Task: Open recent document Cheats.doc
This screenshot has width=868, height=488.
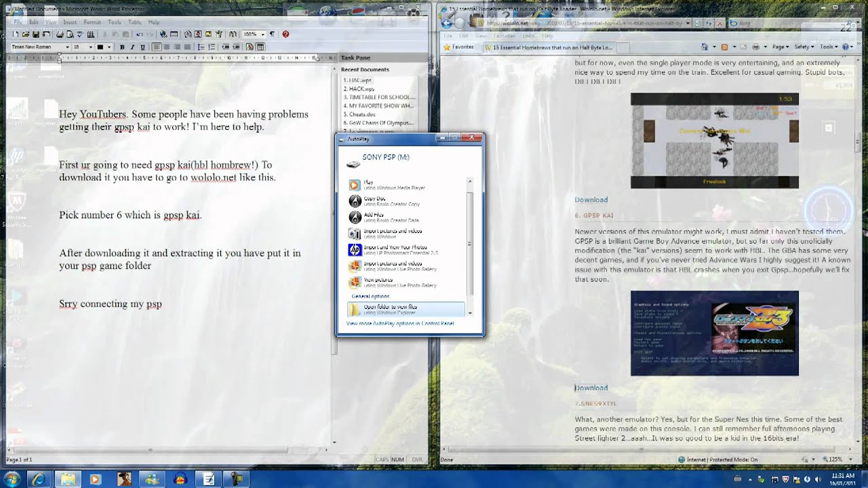Action: pyautogui.click(x=359, y=115)
